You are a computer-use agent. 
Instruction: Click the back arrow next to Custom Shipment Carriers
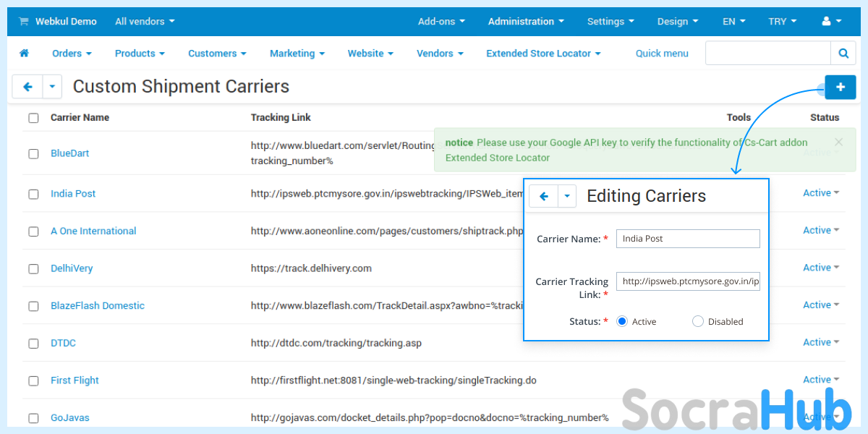pos(28,87)
